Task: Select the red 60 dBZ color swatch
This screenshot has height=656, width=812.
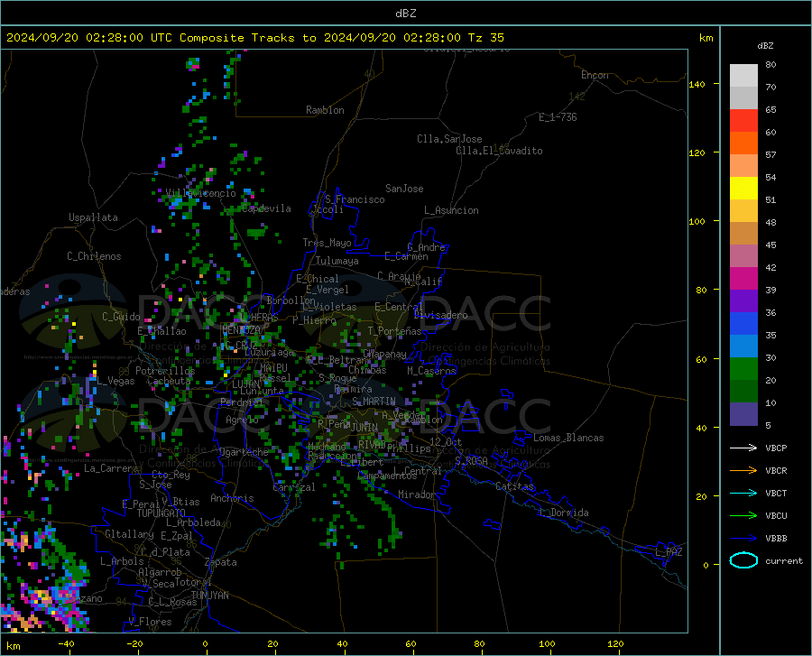Action: [743, 121]
